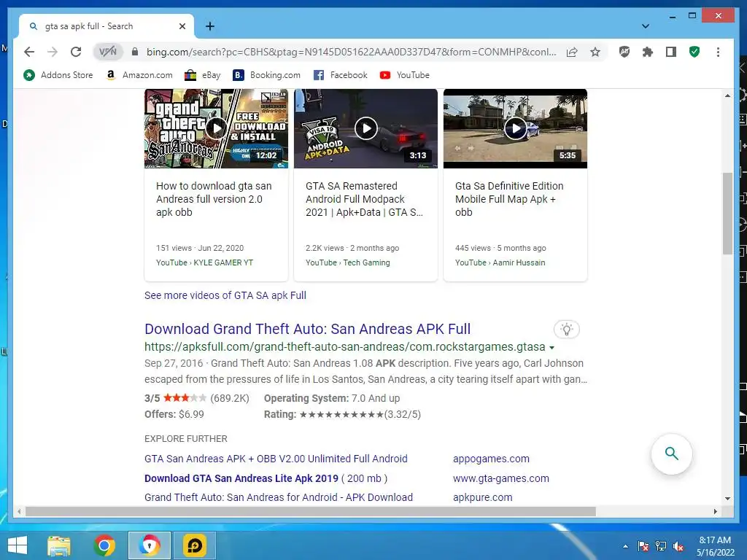Expand the tab search chevron
747x560 pixels.
[x=646, y=26]
